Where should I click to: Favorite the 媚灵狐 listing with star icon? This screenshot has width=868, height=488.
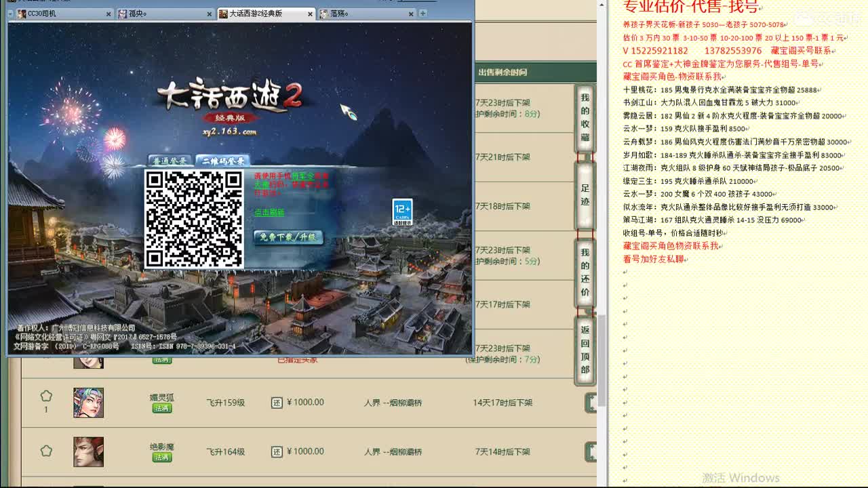click(x=46, y=396)
